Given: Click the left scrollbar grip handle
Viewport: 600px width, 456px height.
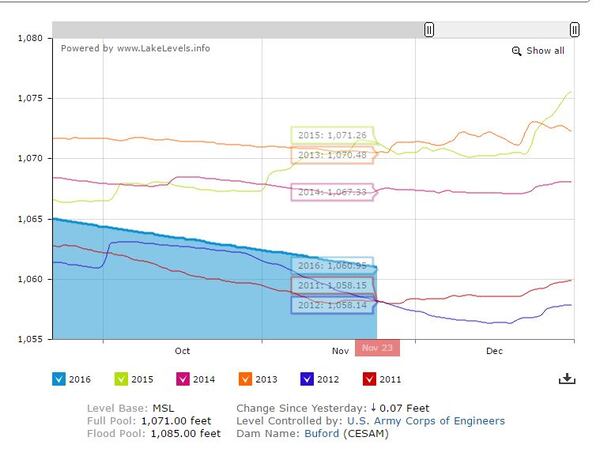Looking at the screenshot, I should point(429,30).
